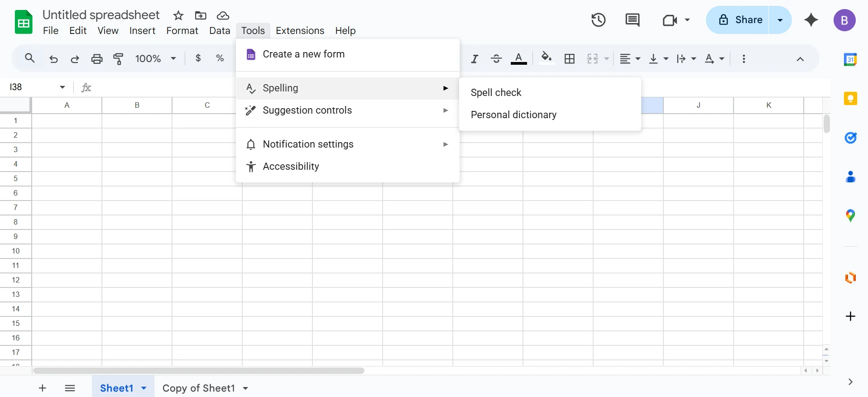The width and height of the screenshot is (868, 397).
Task: Open Google Calendar side panel icon
Action: coord(850,59)
